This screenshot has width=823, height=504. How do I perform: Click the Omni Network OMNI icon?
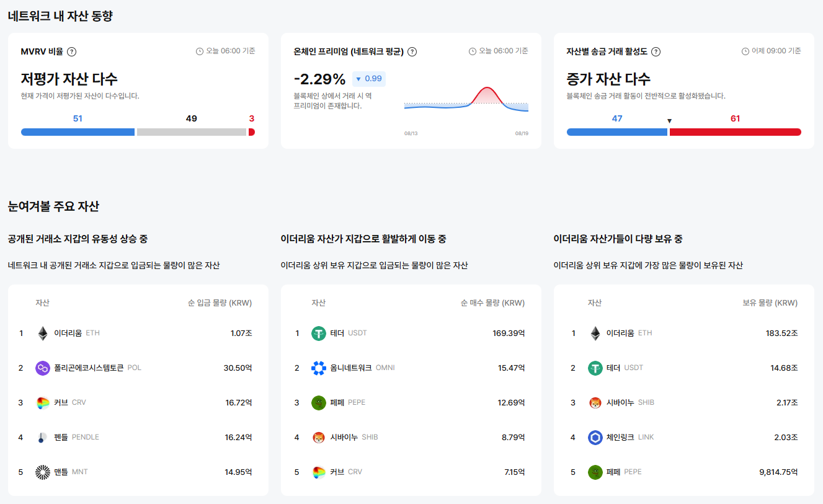coord(319,368)
